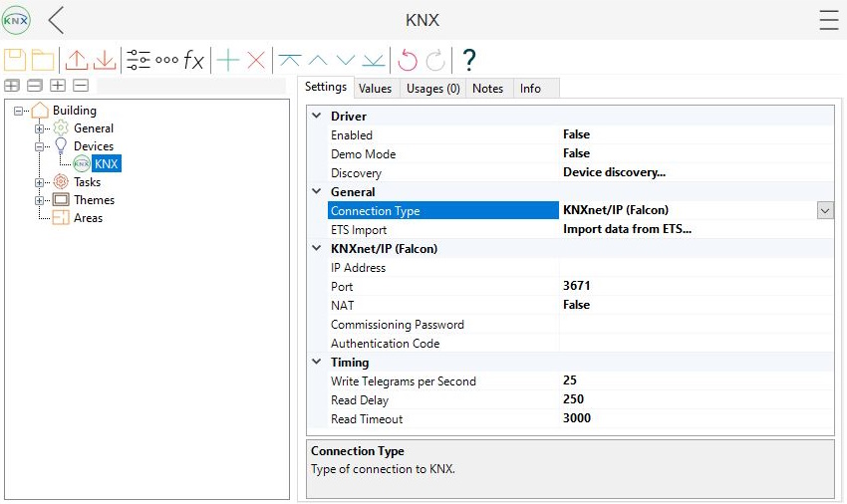The height and width of the screenshot is (504, 847).
Task: Click the KNX logo icon in header
Action: [x=16, y=20]
